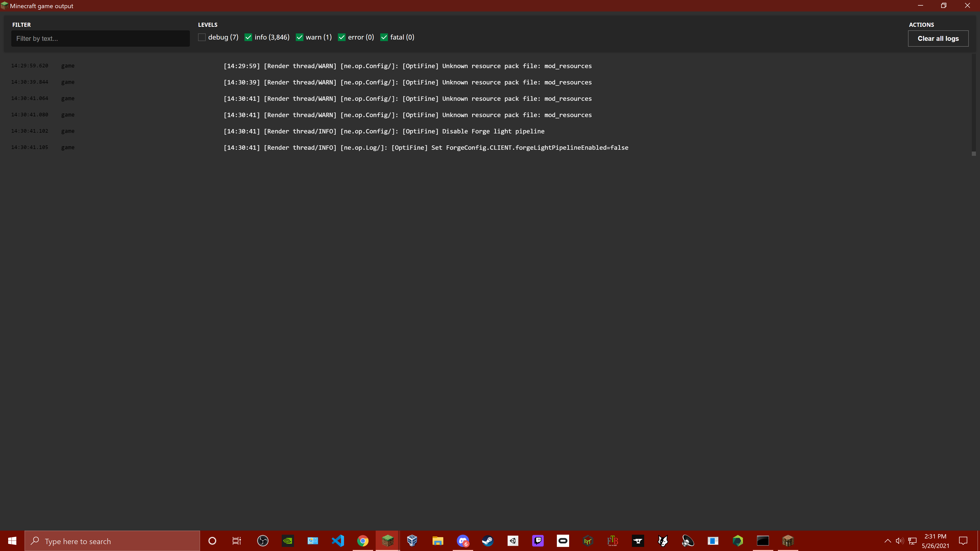
Task: Open File Explorer from taskbar
Action: point(437,541)
